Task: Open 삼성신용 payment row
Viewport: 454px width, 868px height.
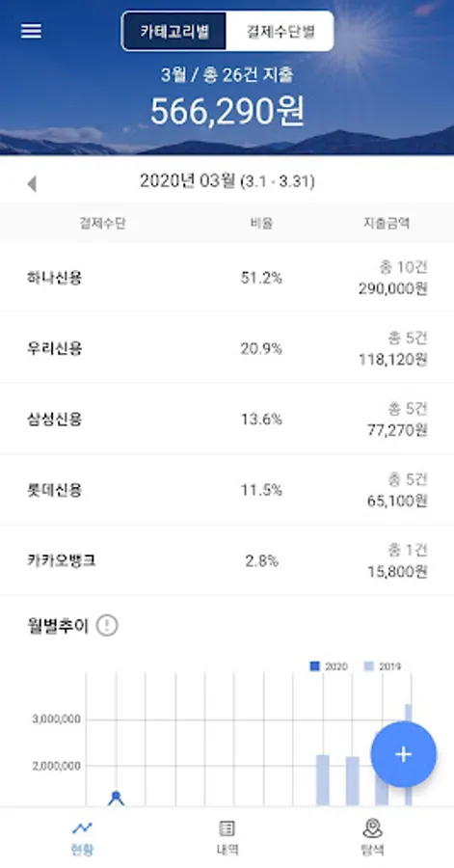Action: pyautogui.click(x=227, y=420)
